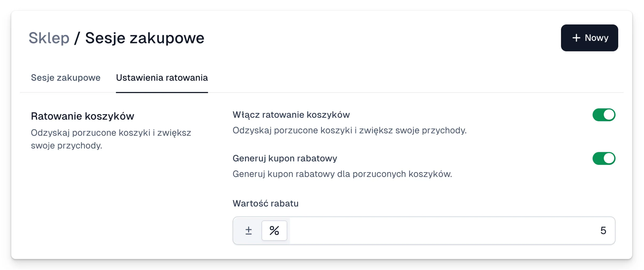The height and width of the screenshot is (270, 644).
Task: Create a new item with the Nowy button
Action: tap(589, 38)
